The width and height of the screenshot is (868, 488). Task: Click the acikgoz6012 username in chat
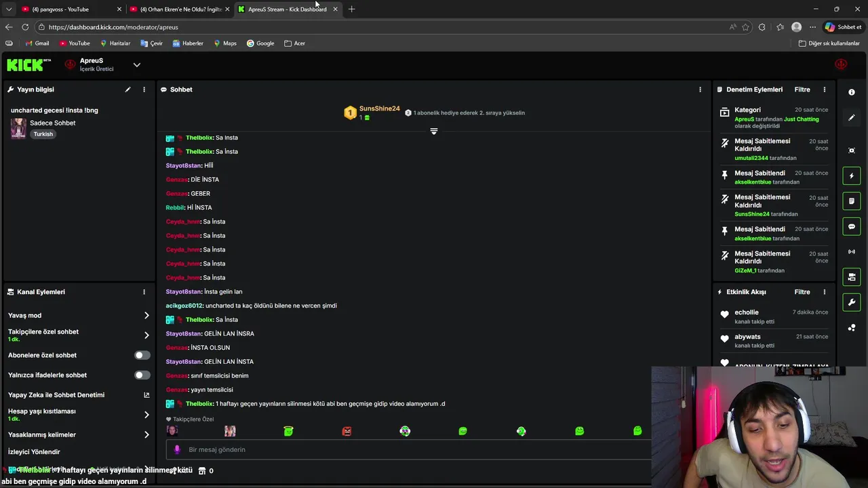[184, 306]
